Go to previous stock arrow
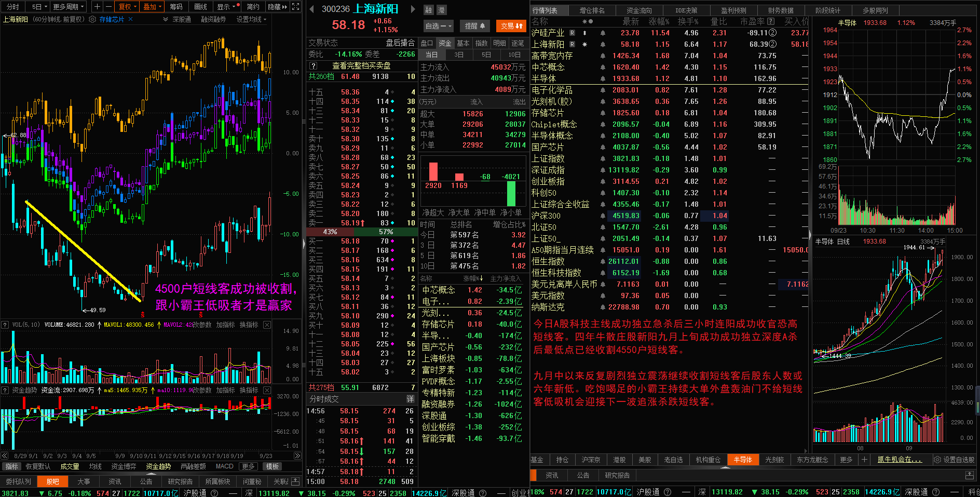Image resolution: width=980 pixels, height=497 pixels. point(311,9)
